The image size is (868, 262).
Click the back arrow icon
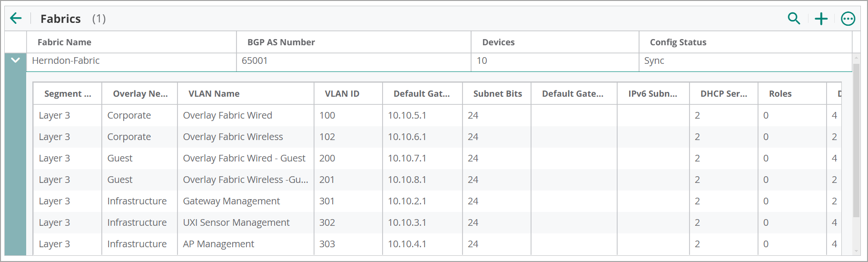pyautogui.click(x=16, y=19)
